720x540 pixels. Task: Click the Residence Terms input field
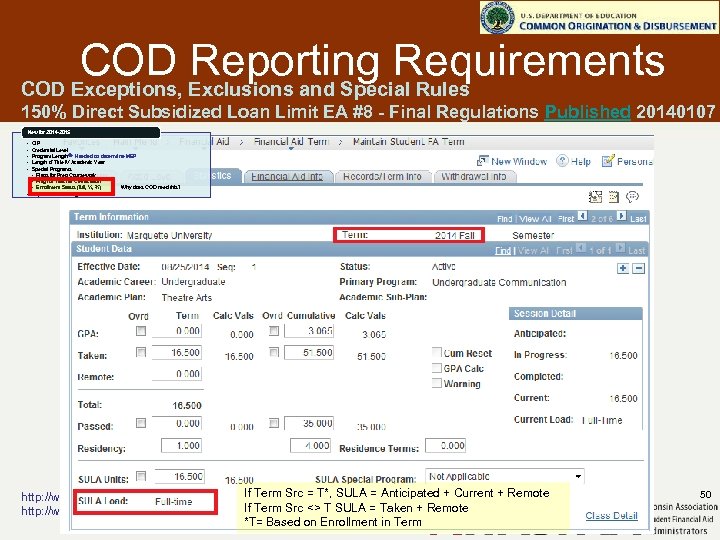pos(445,445)
